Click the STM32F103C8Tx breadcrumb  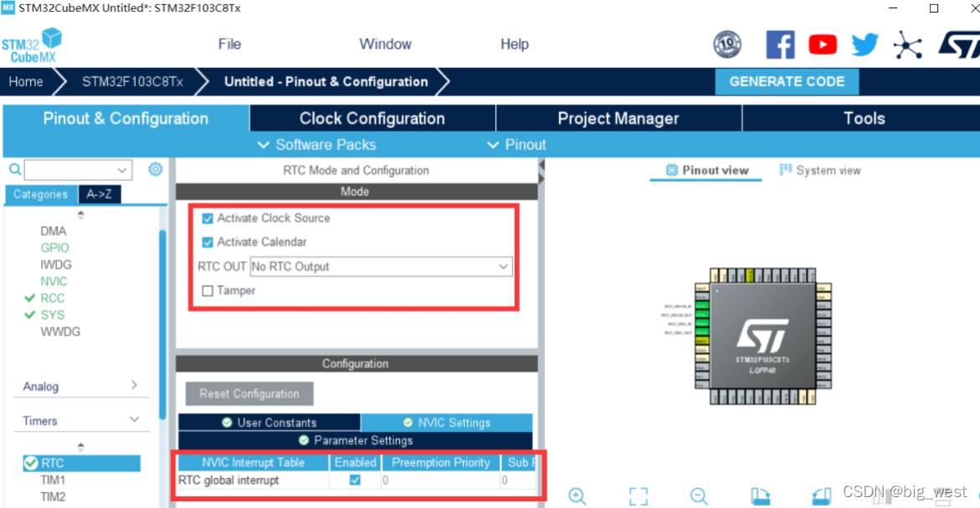[132, 82]
